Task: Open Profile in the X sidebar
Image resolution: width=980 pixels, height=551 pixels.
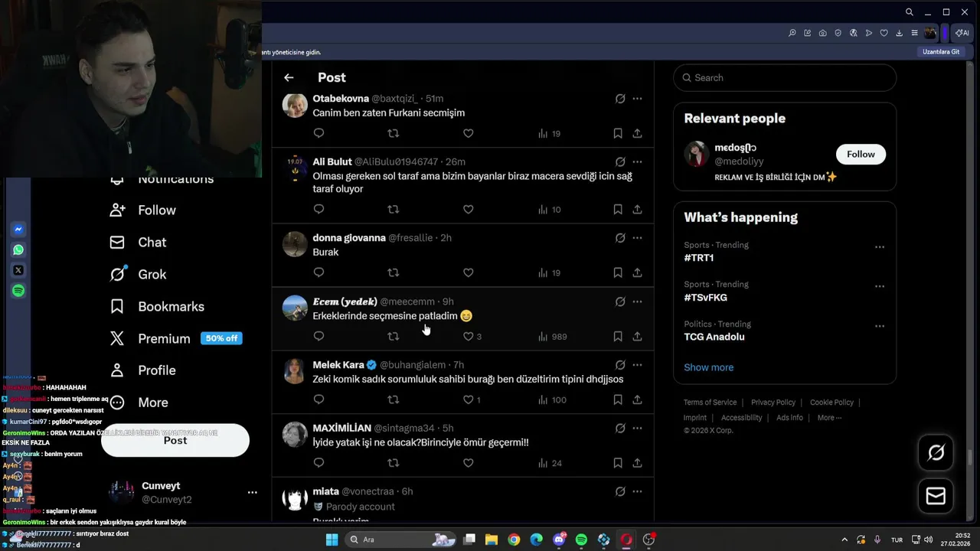Action: click(x=142, y=370)
